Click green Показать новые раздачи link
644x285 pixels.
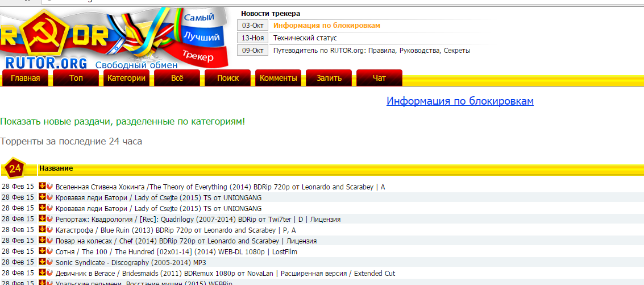pos(122,122)
